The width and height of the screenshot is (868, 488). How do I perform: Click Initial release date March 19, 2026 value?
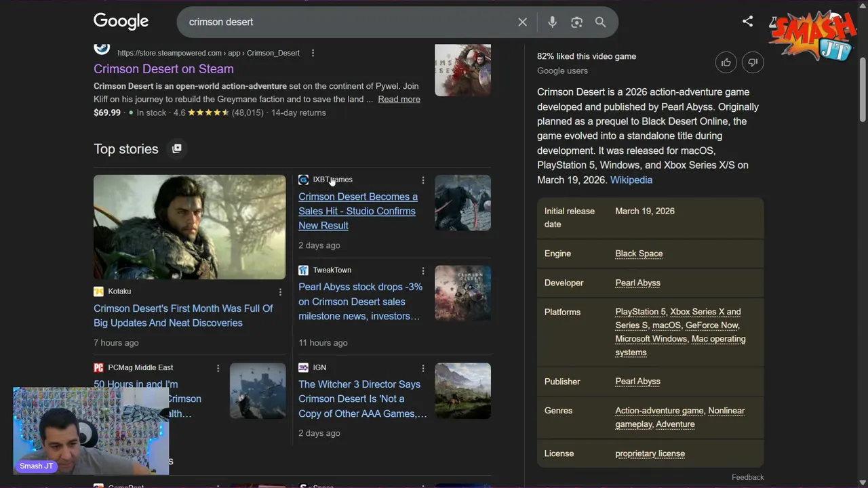point(645,211)
